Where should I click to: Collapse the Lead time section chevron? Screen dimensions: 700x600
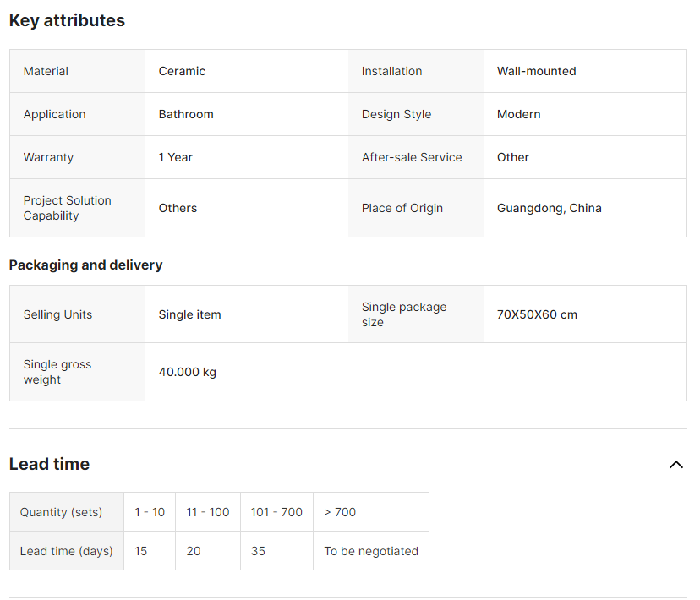tap(675, 464)
